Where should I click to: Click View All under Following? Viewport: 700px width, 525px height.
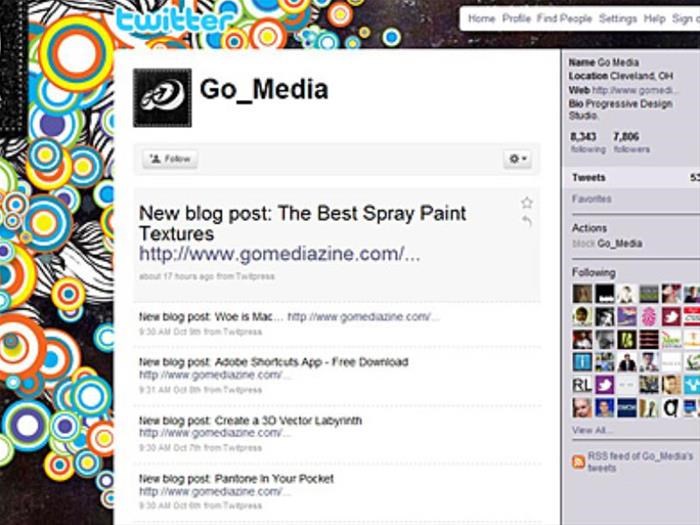pyautogui.click(x=592, y=430)
